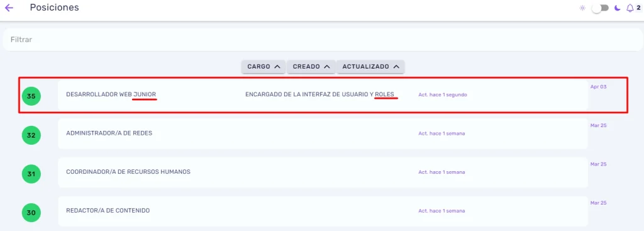Open DESARROLLADOR WEB JUNIOR position row

[x=323, y=94]
